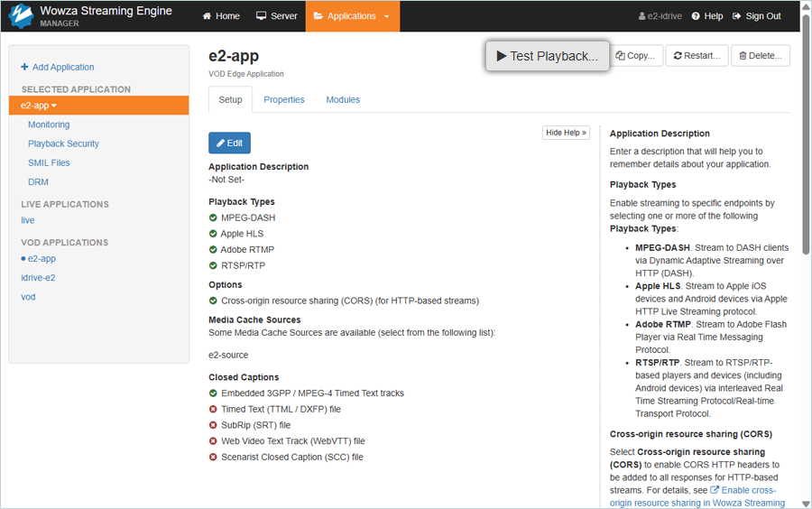812x509 pixels.
Task: Click the scrollbar down arrow
Action: 806,504
